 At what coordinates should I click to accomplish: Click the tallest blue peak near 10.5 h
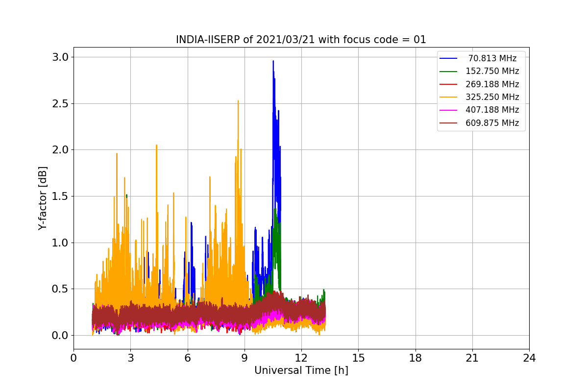[273, 62]
